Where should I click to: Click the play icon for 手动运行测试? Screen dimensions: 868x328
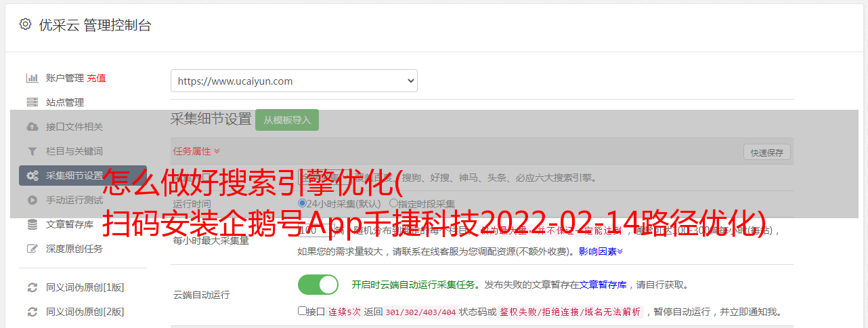[32, 200]
